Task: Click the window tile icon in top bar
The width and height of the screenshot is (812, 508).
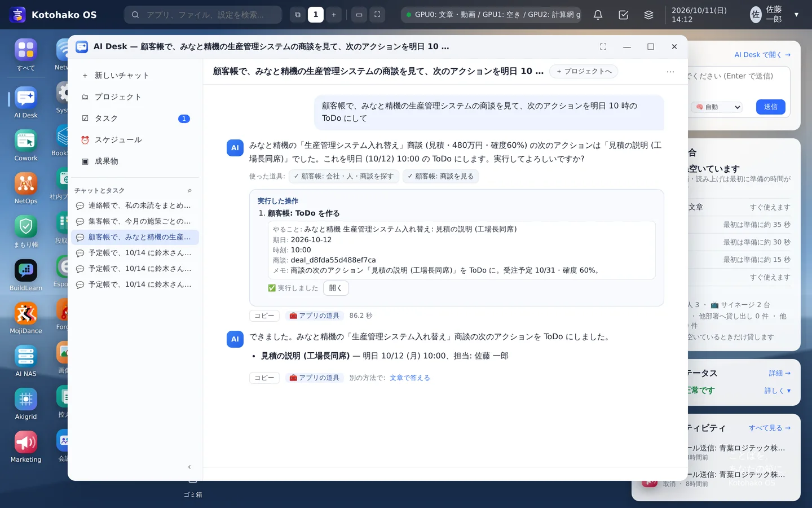Action: pos(359,15)
